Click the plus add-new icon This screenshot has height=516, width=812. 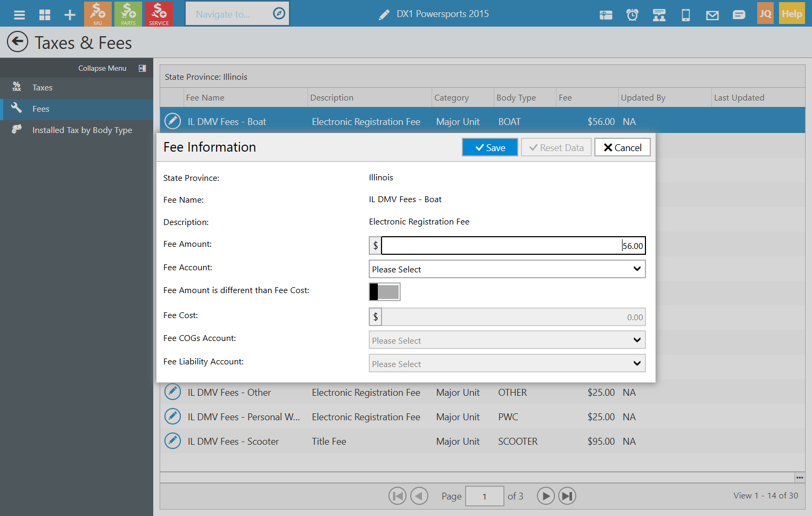(x=70, y=14)
